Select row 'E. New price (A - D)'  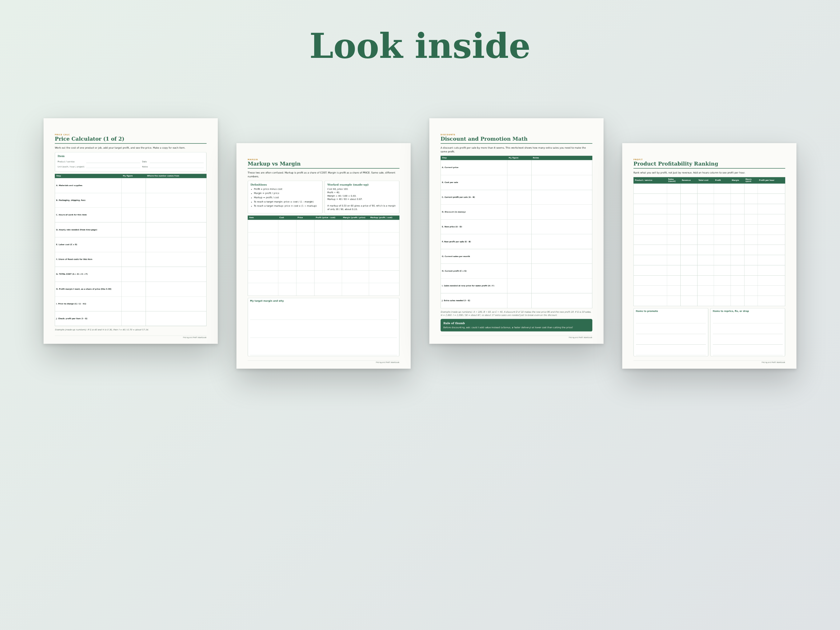click(x=516, y=227)
